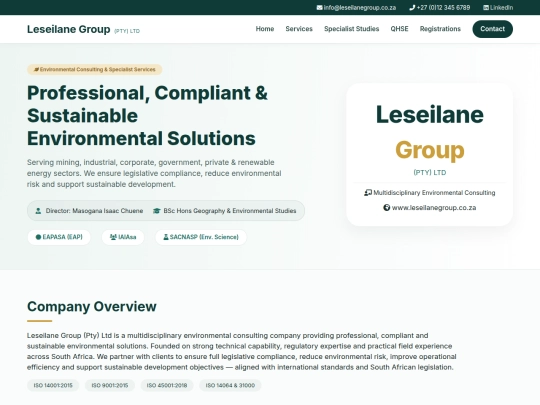Viewport: 540px width, 405px height.
Task: Click the main Professional, Compliant & Sustainable headline
Action: click(147, 115)
